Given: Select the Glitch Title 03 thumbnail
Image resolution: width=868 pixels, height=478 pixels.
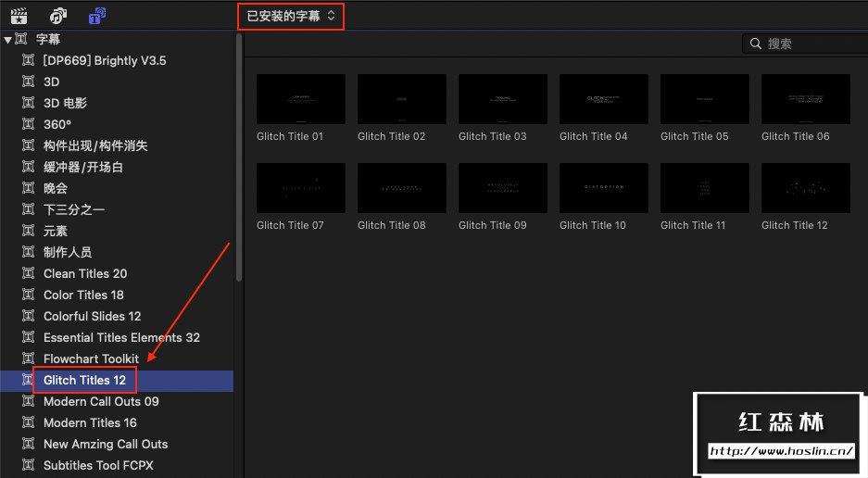Looking at the screenshot, I should tap(503, 99).
